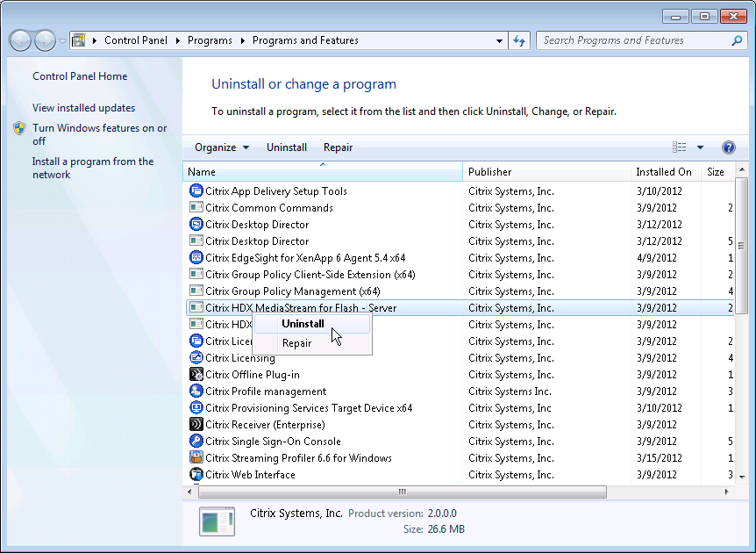Open Control Panel Home link
The width and height of the screenshot is (756, 553).
tap(80, 76)
